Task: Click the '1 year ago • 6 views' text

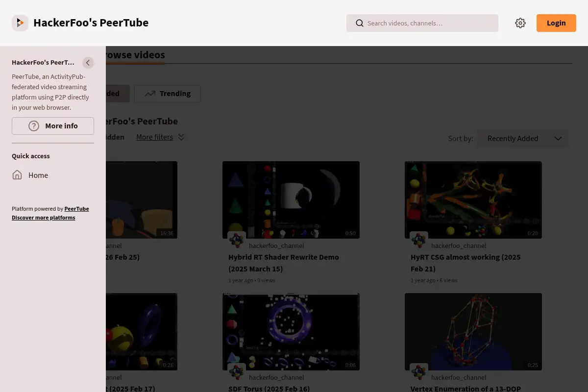Action: click(x=434, y=280)
